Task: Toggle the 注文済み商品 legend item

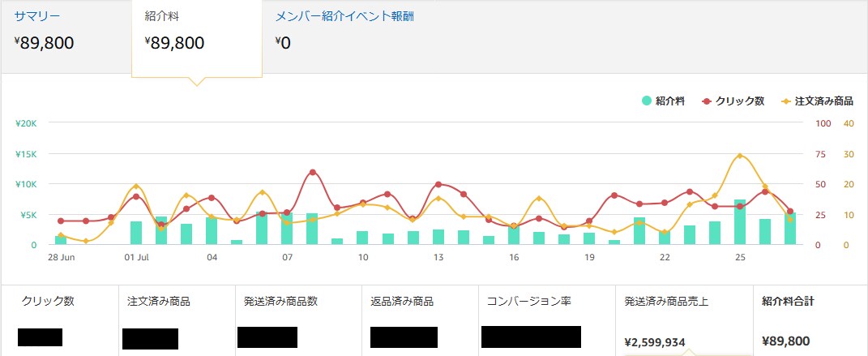Action: pos(817,101)
